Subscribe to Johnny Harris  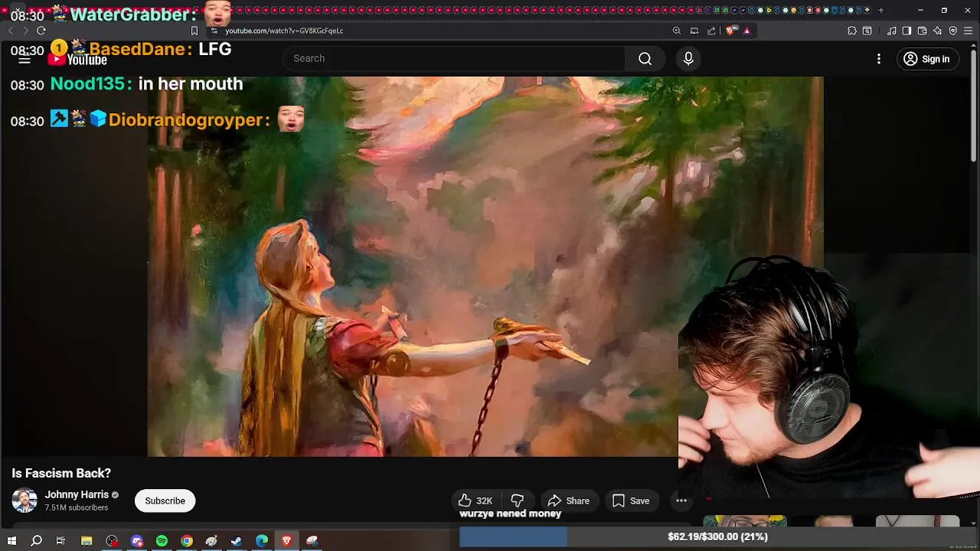pos(165,501)
